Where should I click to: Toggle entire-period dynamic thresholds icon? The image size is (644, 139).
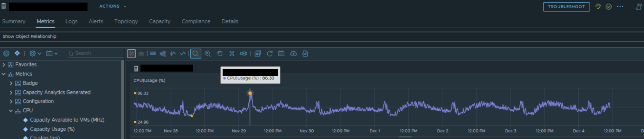pyautogui.click(x=163, y=53)
